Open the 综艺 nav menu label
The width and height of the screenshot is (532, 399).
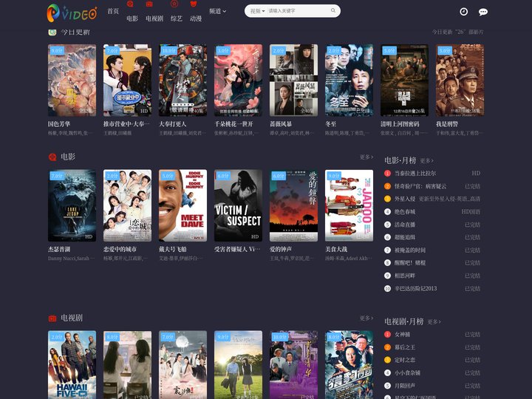(x=177, y=18)
